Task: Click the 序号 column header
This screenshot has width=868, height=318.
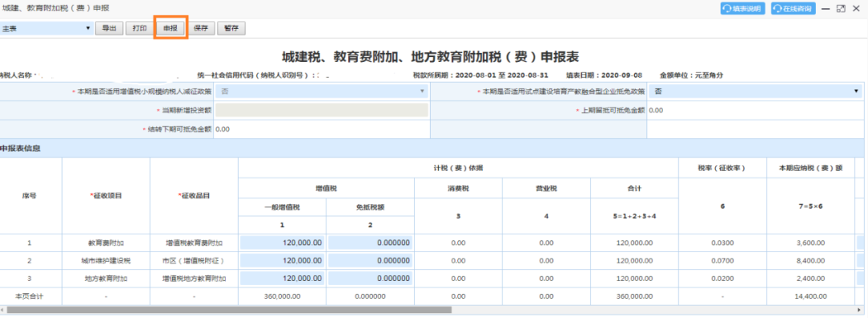Action: click(x=30, y=196)
